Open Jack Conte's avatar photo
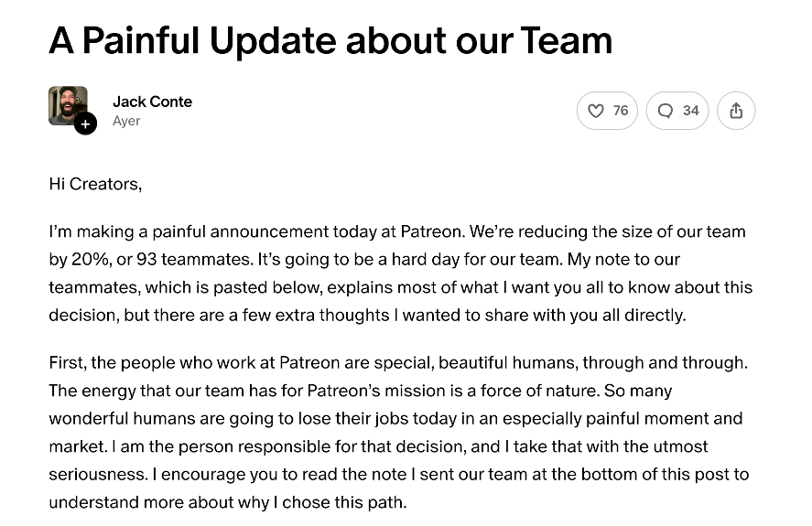The height and width of the screenshot is (526, 812). click(68, 105)
